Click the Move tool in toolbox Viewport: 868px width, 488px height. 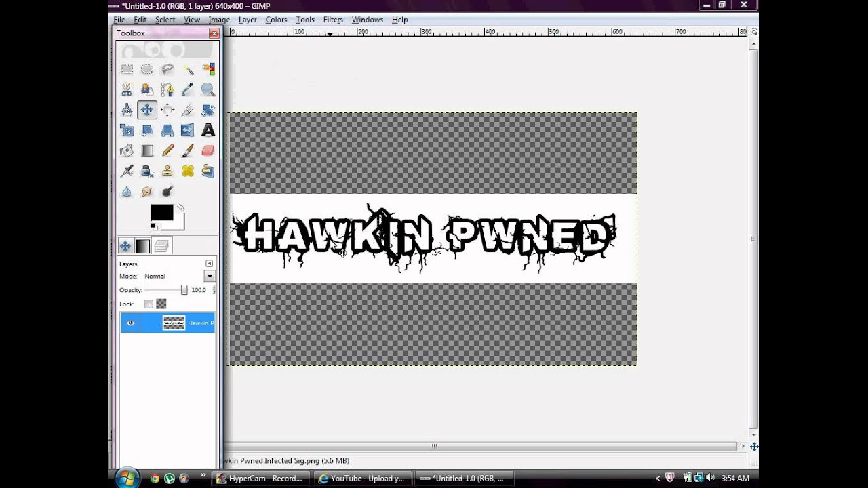[147, 110]
